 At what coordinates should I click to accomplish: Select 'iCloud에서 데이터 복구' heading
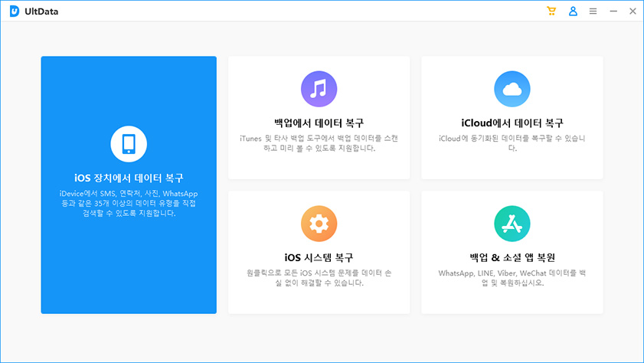pyautogui.click(x=512, y=123)
